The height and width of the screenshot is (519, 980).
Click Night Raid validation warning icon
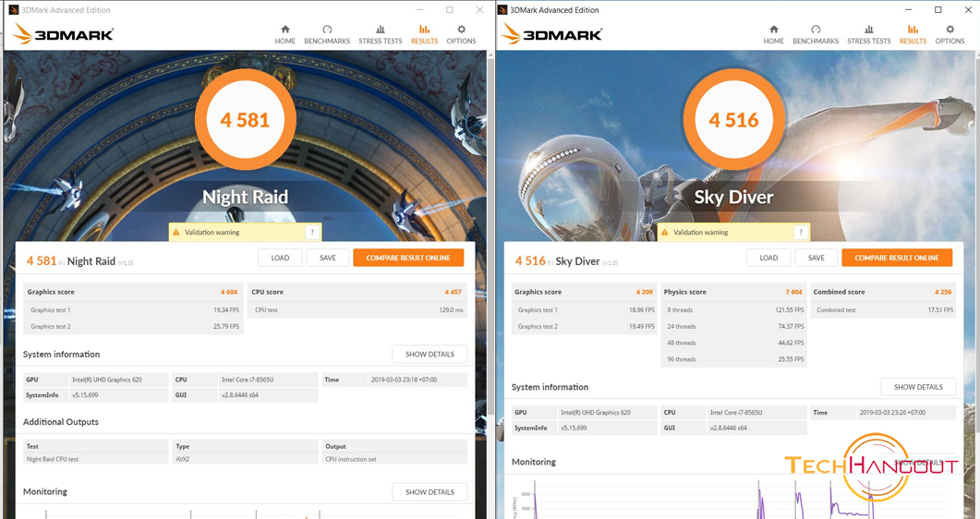coord(176,233)
